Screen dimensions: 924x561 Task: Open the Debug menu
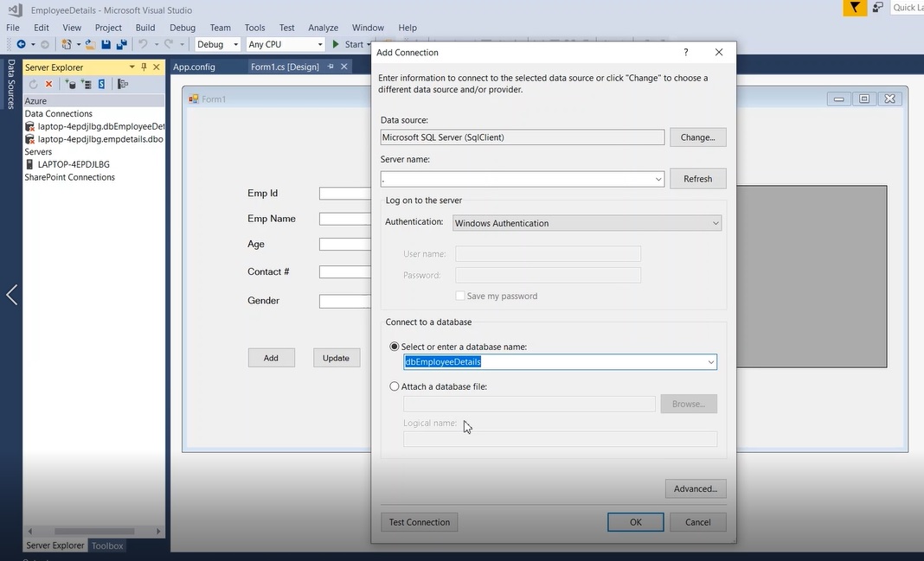pyautogui.click(x=183, y=28)
